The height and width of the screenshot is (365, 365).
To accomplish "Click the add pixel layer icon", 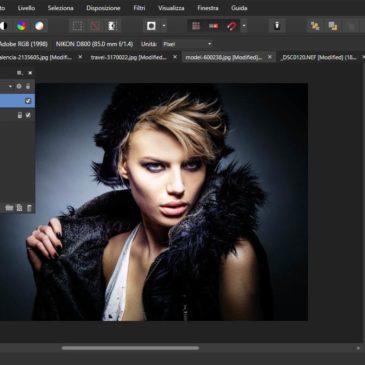I will (x=19, y=208).
